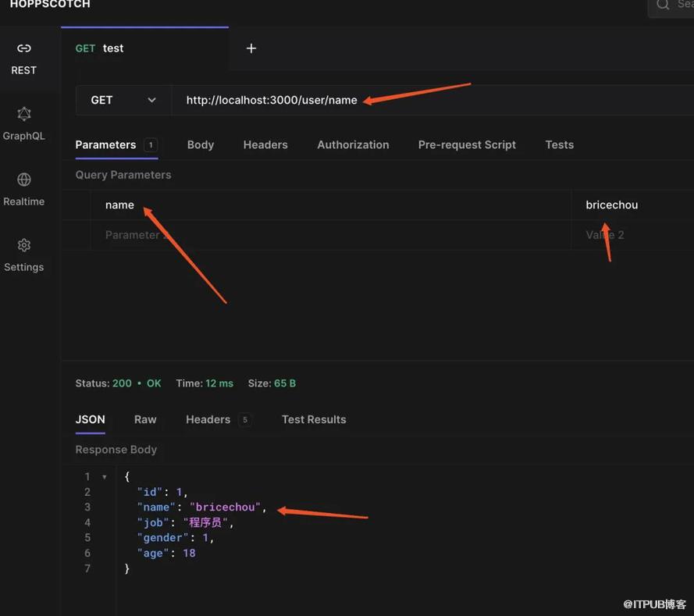This screenshot has width=694, height=616.
Task: Open the Tests tab
Action: click(559, 144)
